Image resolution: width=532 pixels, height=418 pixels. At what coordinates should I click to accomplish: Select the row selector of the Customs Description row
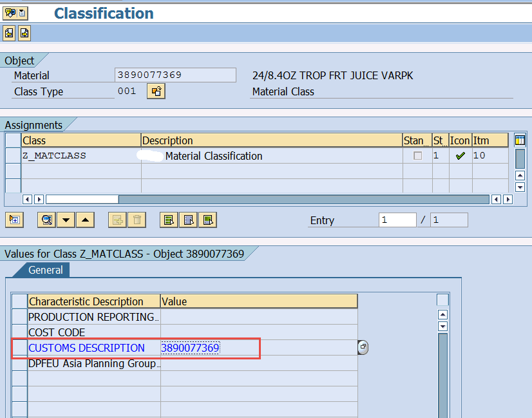[19, 348]
